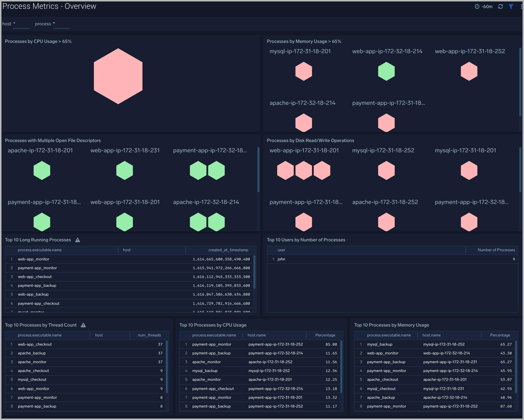524x420 pixels.
Task: Refresh the dashboard with the refresh icon
Action: [x=501, y=7]
